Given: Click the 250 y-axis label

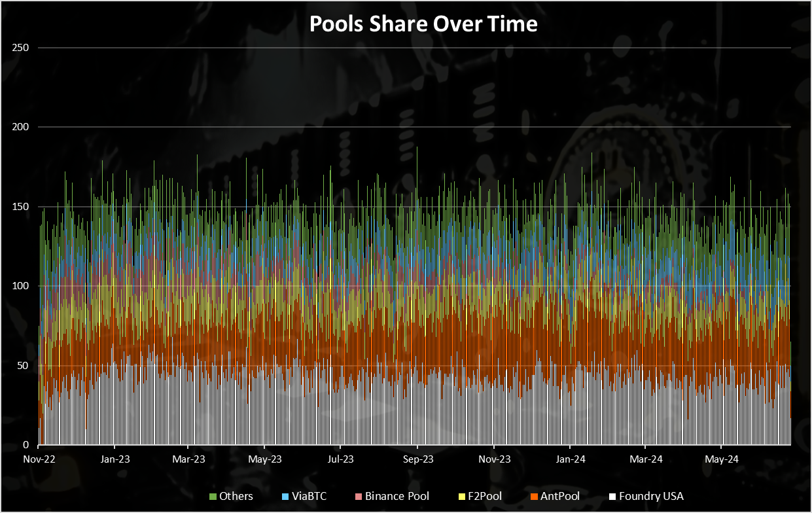Looking at the screenshot, I should tap(21, 47).
